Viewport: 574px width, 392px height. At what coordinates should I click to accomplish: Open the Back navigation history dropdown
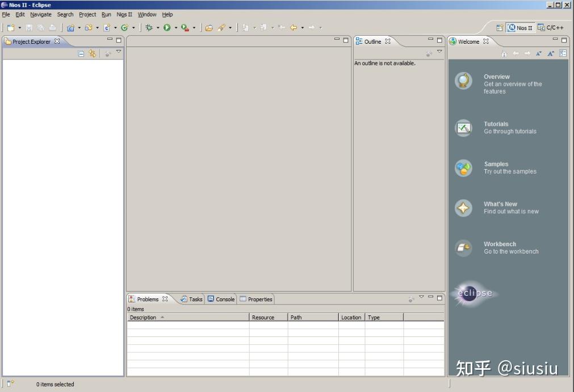pyautogui.click(x=303, y=28)
